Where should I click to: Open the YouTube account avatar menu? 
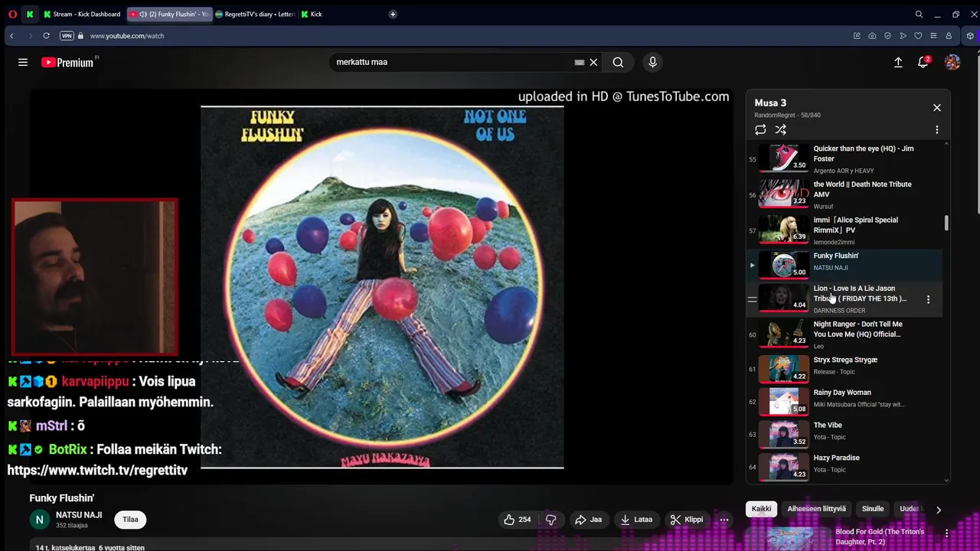(952, 63)
